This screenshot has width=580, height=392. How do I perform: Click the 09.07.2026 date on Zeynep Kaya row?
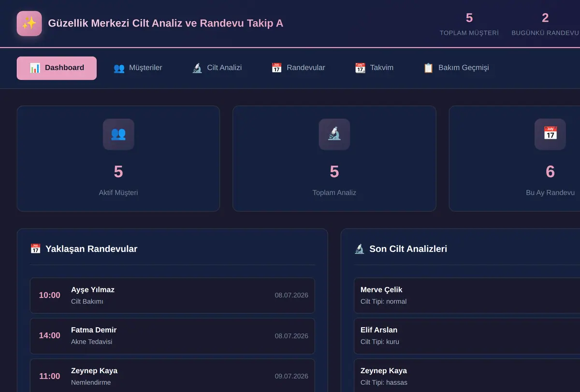point(291,376)
